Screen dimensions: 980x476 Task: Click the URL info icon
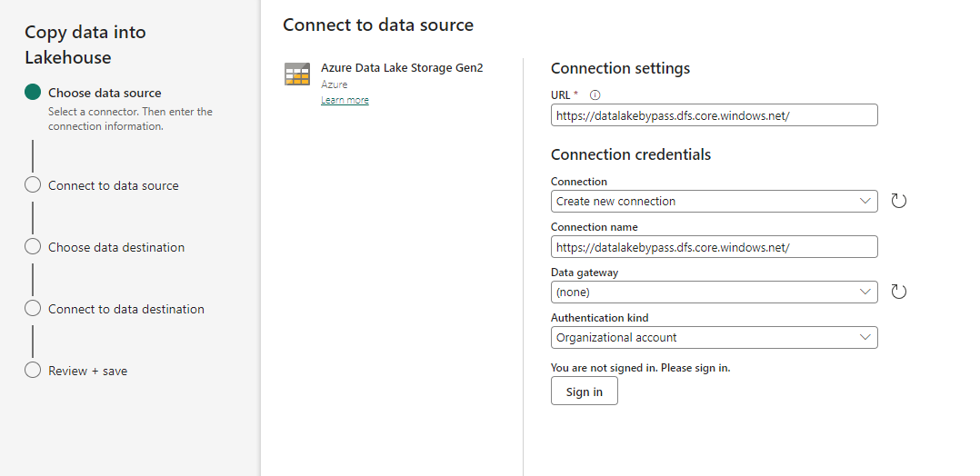coord(595,94)
